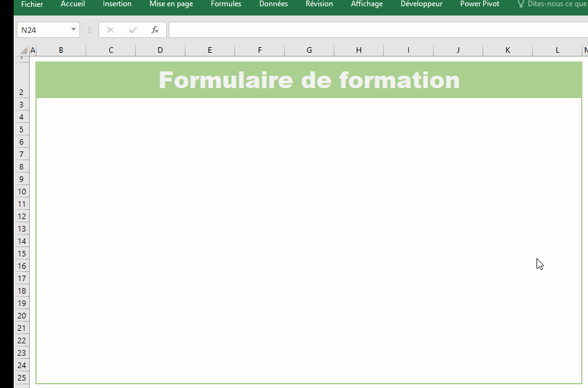
Task: Switch to the Données tab
Action: pos(274,4)
